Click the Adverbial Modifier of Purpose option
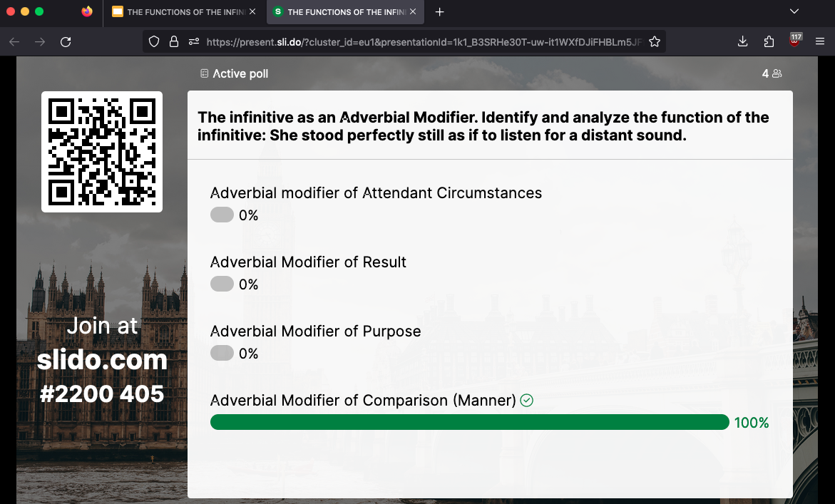This screenshot has width=835, height=504. click(x=315, y=331)
